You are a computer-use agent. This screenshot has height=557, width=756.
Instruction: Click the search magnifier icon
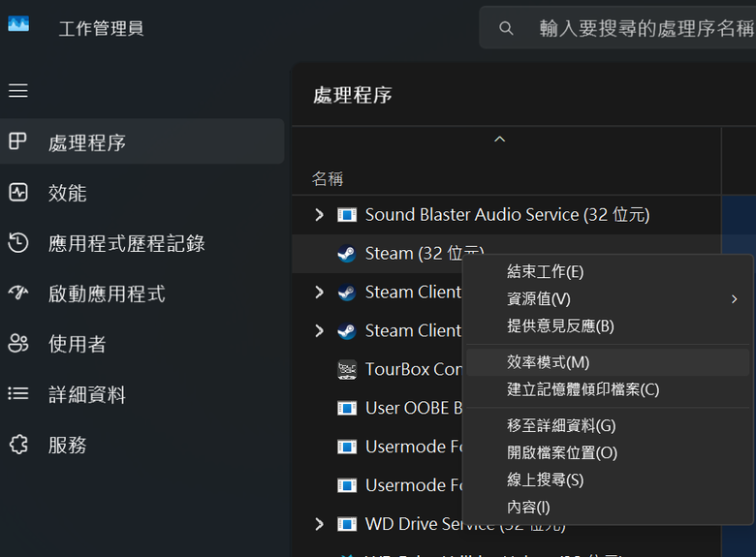[x=506, y=28]
